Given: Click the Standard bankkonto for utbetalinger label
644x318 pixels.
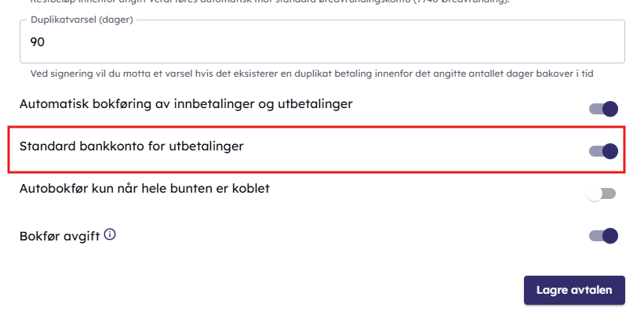Looking at the screenshot, I should click(x=131, y=146).
